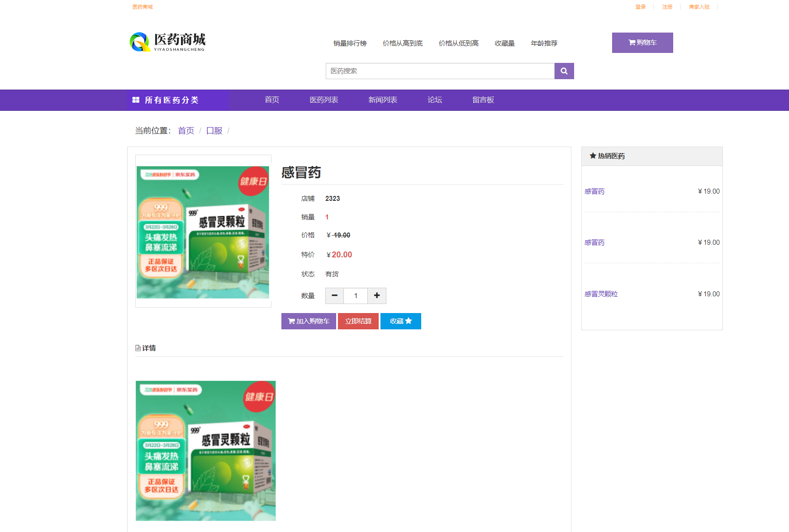This screenshot has width=789, height=532.
Task: Click the star icon on the 收藏 button
Action: pos(409,321)
